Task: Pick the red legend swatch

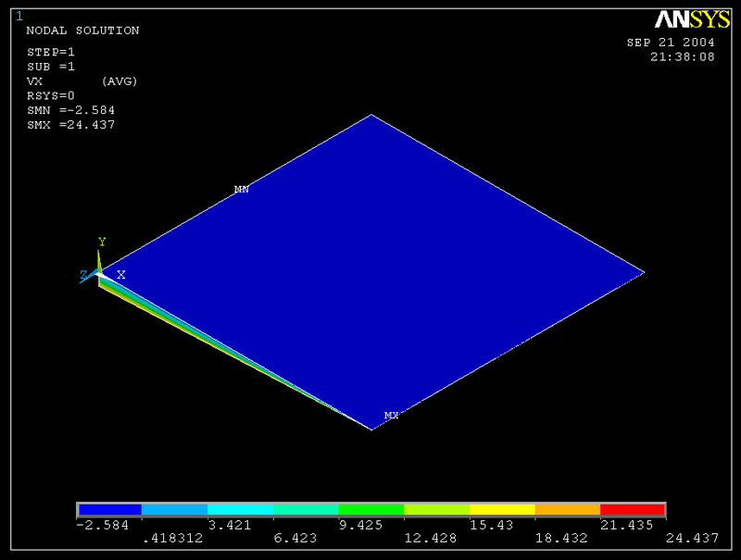Action: [x=633, y=509]
